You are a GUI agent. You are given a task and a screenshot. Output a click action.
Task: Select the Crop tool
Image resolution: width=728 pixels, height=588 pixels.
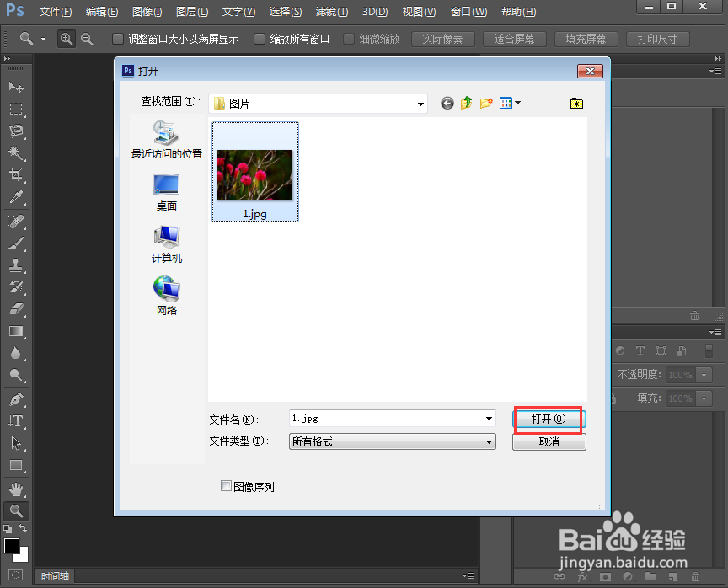tap(15, 175)
